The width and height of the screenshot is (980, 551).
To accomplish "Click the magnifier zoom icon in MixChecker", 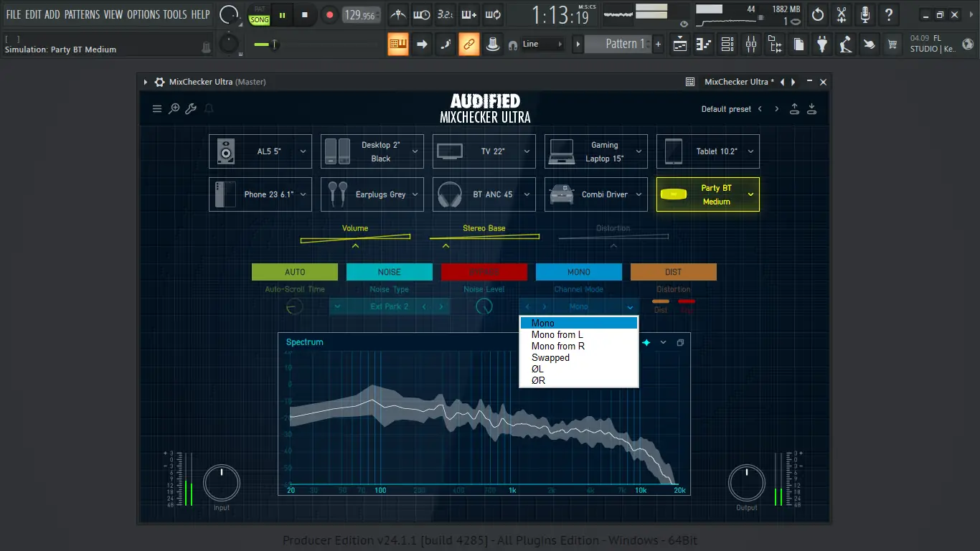I will [174, 109].
